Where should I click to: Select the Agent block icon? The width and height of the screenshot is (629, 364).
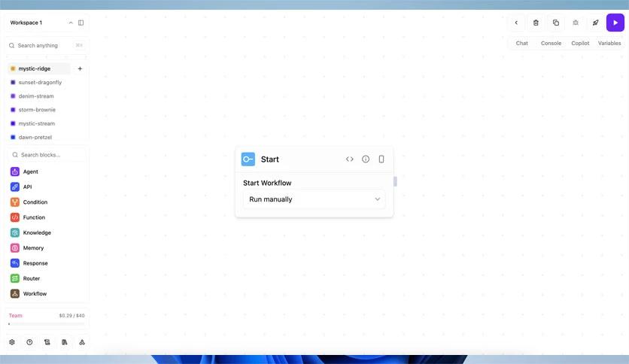pyautogui.click(x=15, y=171)
